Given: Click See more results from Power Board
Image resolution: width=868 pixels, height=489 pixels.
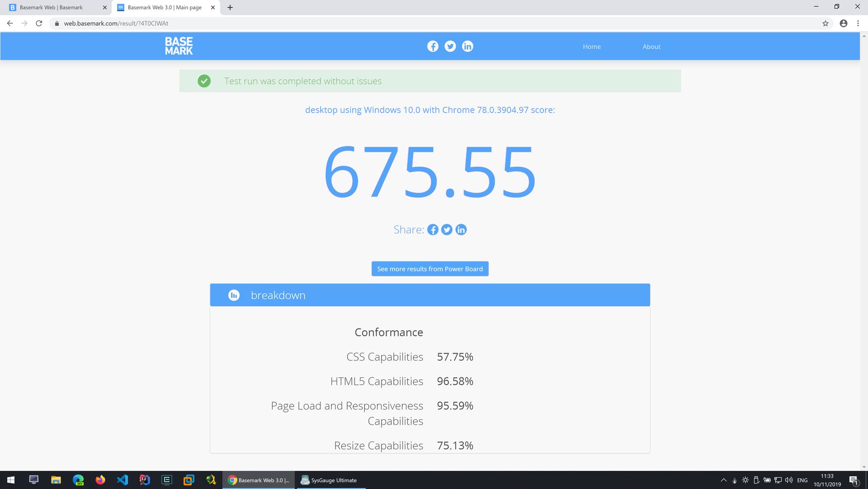Looking at the screenshot, I should click(x=430, y=269).
